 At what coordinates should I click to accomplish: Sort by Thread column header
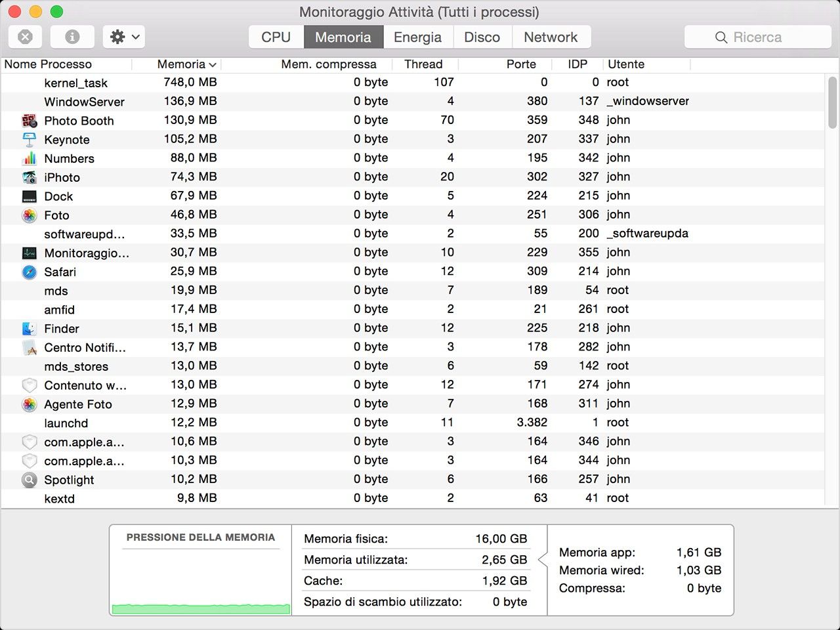(x=425, y=64)
